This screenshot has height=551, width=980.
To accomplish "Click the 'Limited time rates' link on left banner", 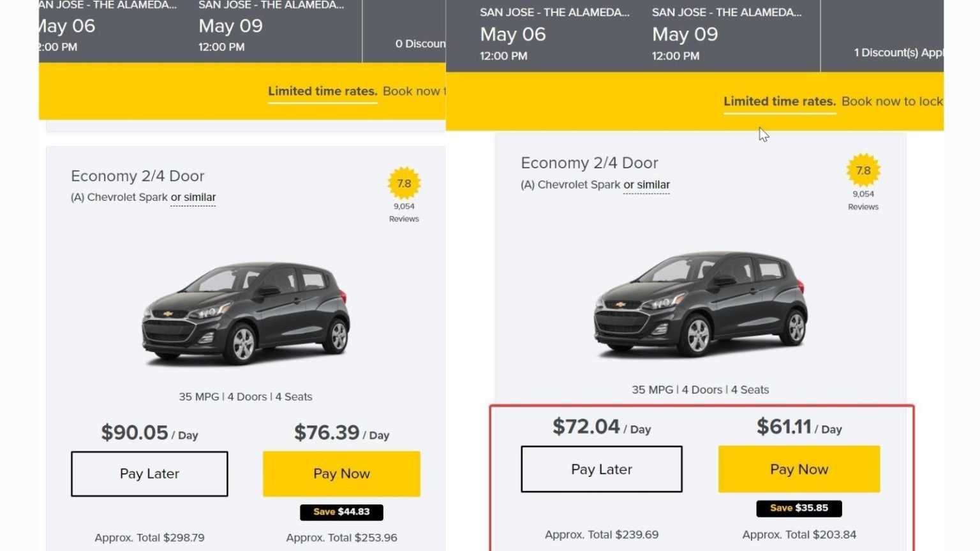I will coord(322,91).
